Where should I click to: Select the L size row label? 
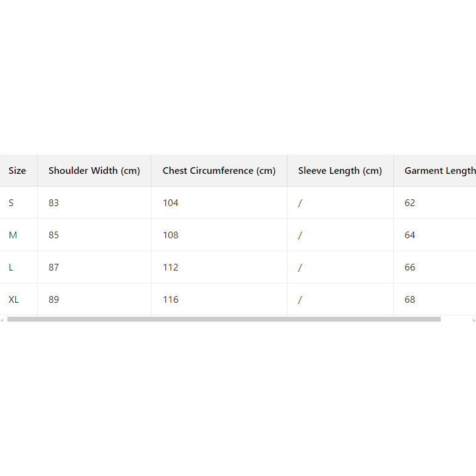pyautogui.click(x=11, y=267)
